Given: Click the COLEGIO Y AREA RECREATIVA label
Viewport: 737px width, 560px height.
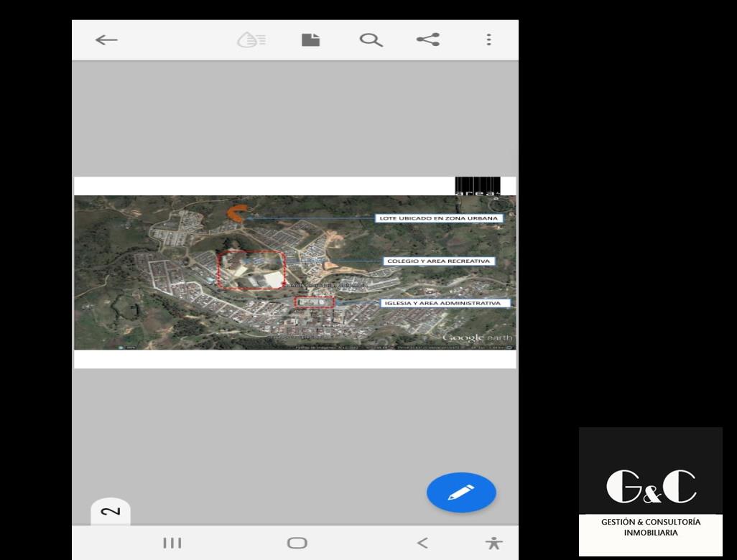Looking at the screenshot, I should pyautogui.click(x=438, y=261).
